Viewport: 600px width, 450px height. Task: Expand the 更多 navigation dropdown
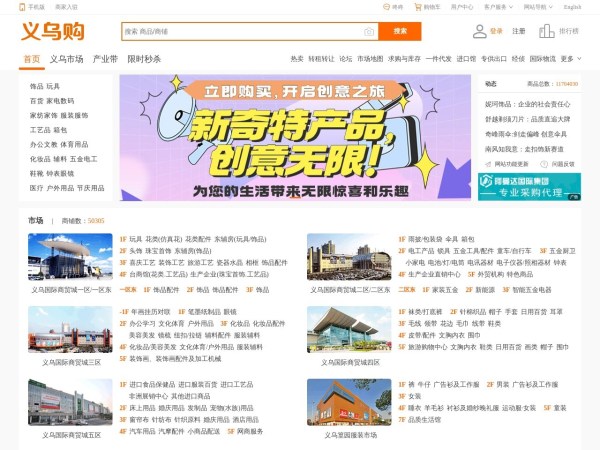pyautogui.click(x=570, y=59)
